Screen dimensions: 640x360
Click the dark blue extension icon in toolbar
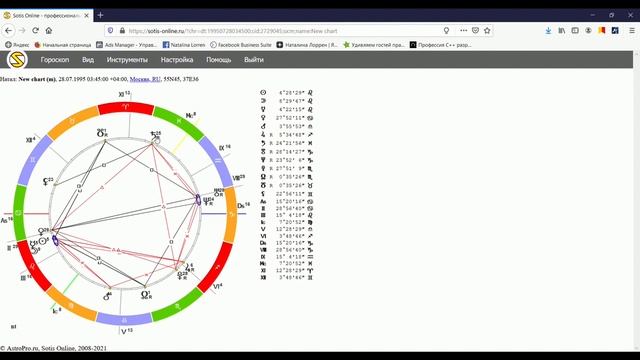click(615, 31)
